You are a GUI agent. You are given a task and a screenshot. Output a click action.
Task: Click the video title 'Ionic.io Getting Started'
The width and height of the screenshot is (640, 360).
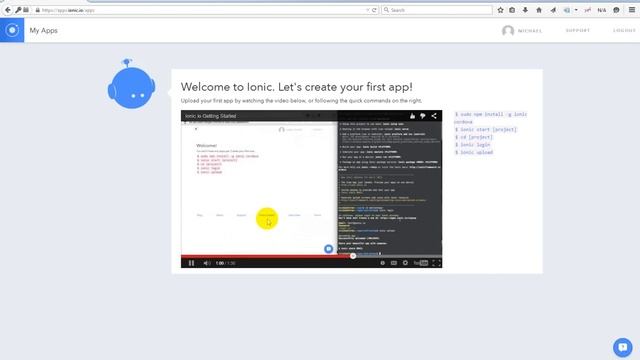coord(210,116)
